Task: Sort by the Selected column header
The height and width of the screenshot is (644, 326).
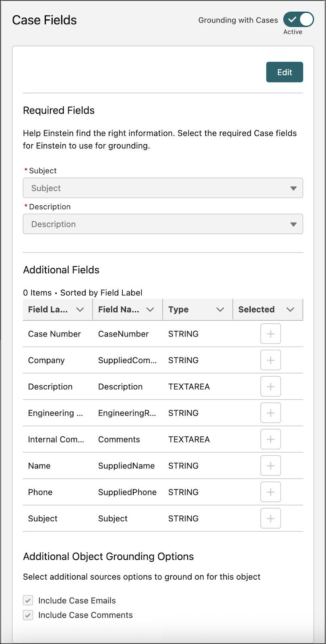Action: 256,310
